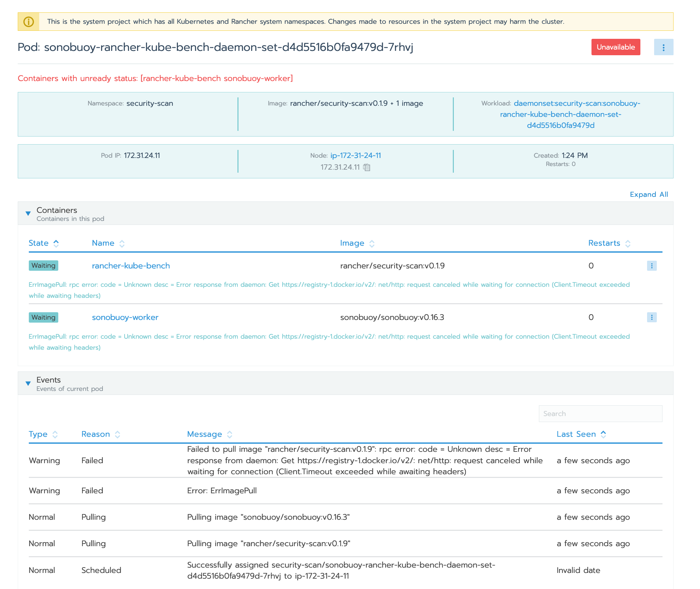700x589 pixels.
Task: Copy the node IP address to clipboard
Action: coord(367,167)
